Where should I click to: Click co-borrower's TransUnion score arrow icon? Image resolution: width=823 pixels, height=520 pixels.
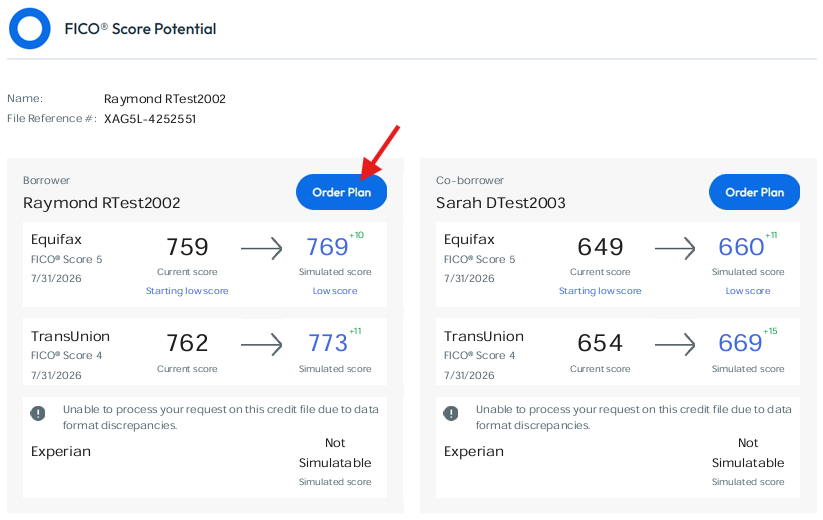tap(675, 345)
